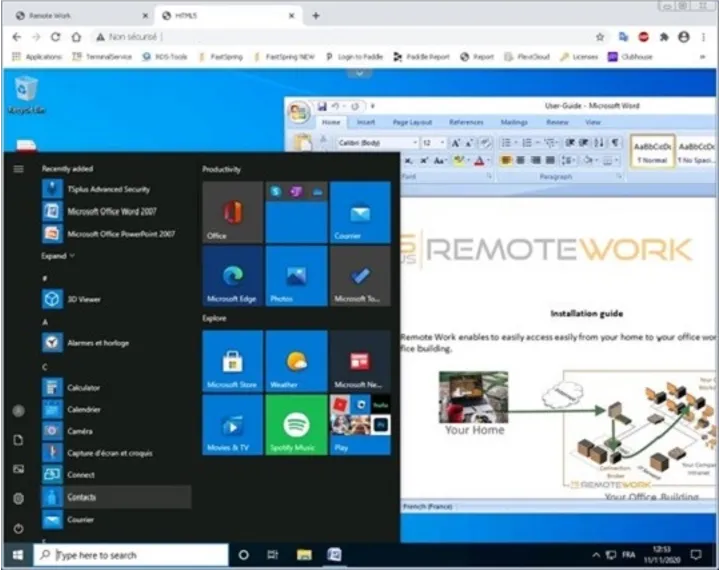Open Calendrier app
Image resolution: width=720 pixels, height=570 pixels.
(116, 409)
